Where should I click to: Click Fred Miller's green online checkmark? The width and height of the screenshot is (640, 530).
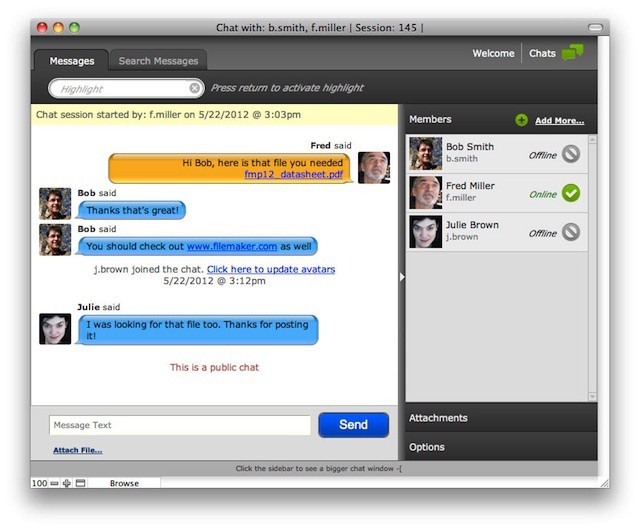(571, 193)
